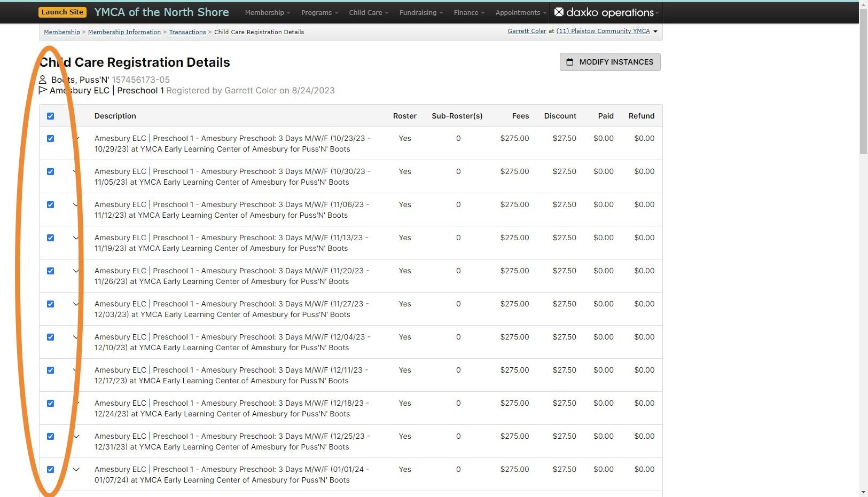Click the Transactions breadcrumb link
The height and width of the screenshot is (497, 868).
(x=187, y=32)
